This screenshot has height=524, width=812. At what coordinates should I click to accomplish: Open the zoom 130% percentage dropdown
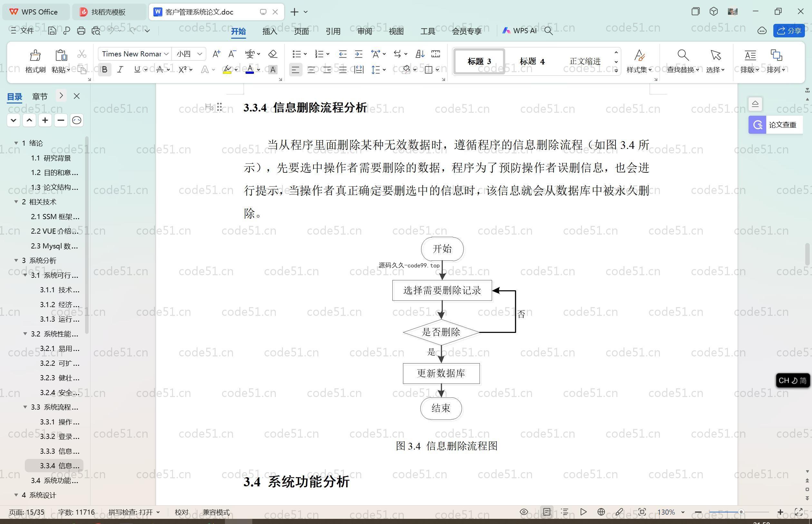(683, 512)
